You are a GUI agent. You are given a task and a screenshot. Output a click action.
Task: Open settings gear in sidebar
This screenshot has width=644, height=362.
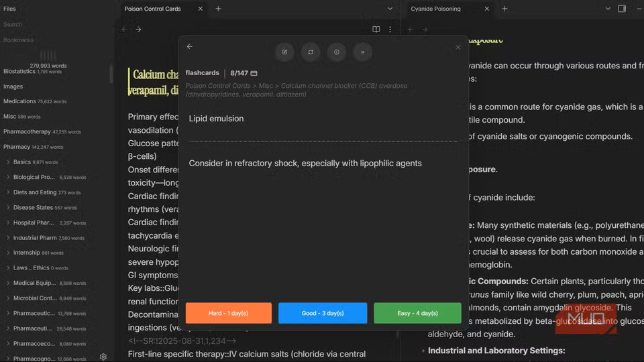(x=103, y=357)
